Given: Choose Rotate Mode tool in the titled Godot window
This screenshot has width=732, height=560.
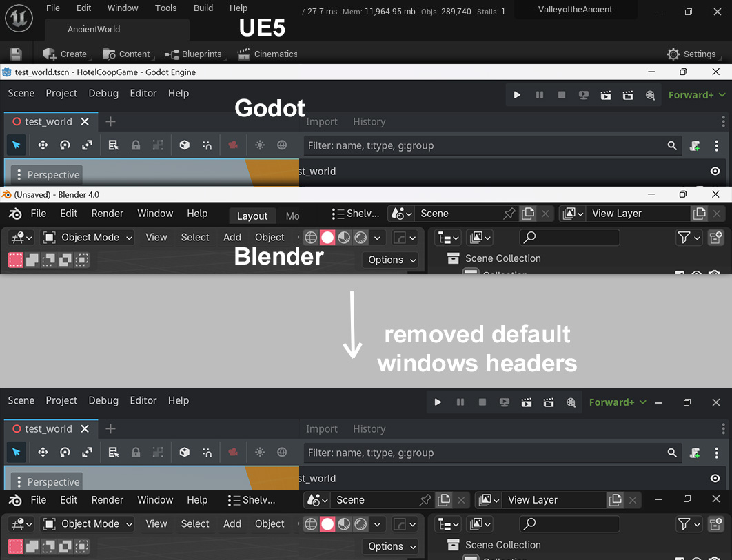Looking at the screenshot, I should 65,145.
